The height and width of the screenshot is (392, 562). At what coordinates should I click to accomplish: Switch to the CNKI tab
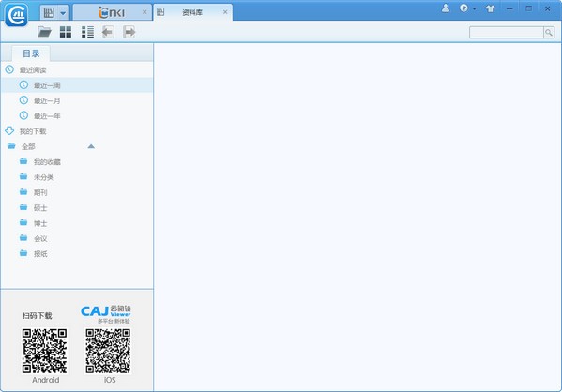coord(112,12)
